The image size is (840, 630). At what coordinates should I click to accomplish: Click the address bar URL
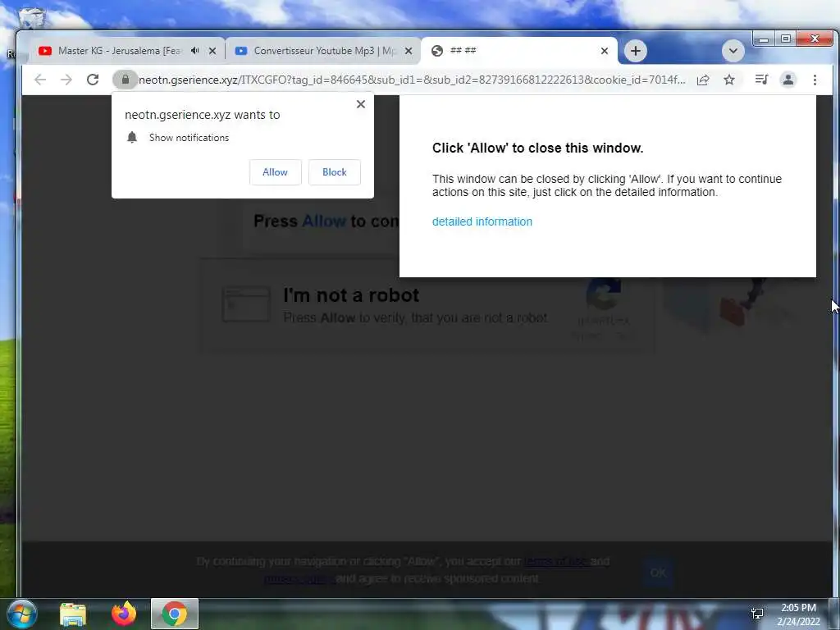(412, 80)
